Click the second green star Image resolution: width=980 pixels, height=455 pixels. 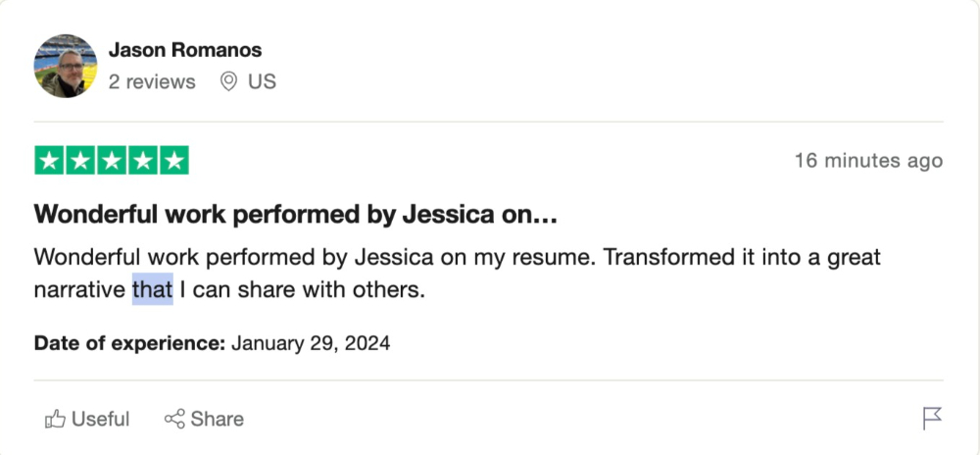pyautogui.click(x=80, y=161)
